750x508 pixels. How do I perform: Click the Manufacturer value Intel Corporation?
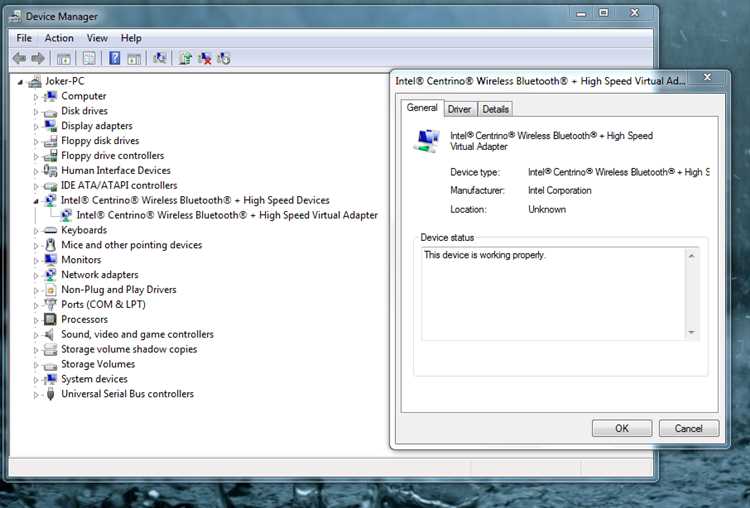pyautogui.click(x=560, y=190)
